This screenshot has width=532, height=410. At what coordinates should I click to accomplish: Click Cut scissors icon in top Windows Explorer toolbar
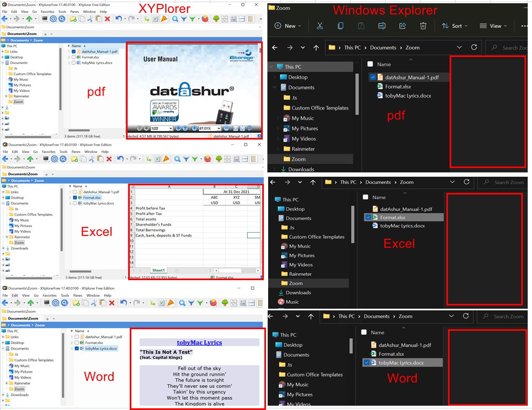[320, 26]
